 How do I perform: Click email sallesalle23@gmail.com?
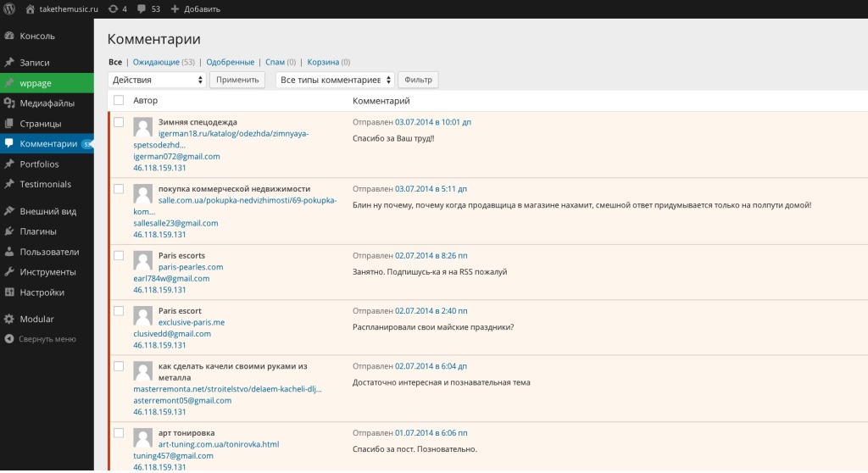175,223
